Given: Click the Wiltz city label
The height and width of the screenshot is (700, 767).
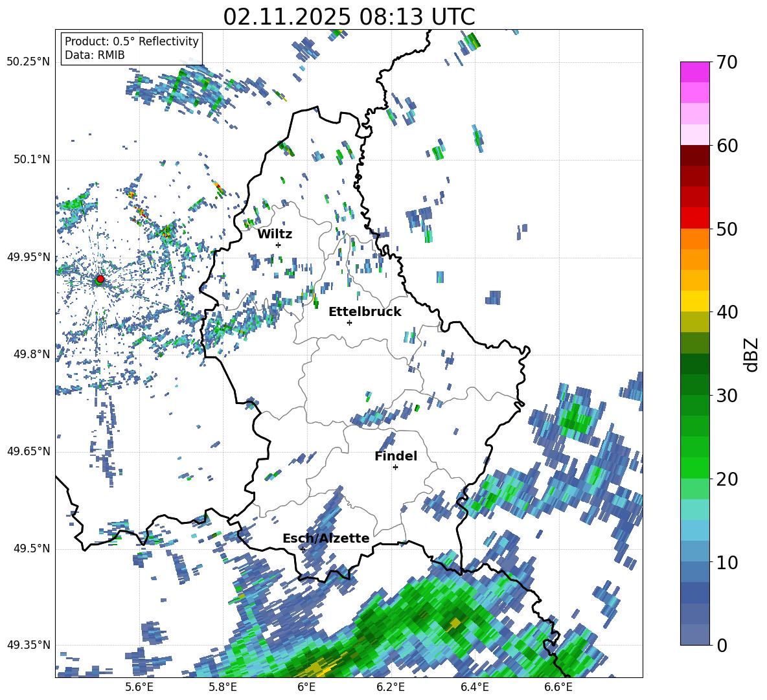Looking at the screenshot, I should coord(275,234).
